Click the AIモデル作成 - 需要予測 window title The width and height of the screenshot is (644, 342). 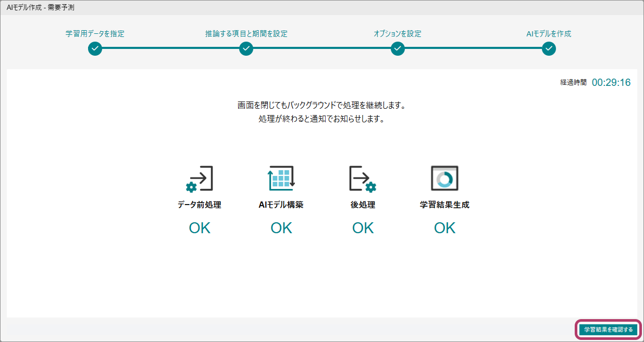click(x=40, y=7)
